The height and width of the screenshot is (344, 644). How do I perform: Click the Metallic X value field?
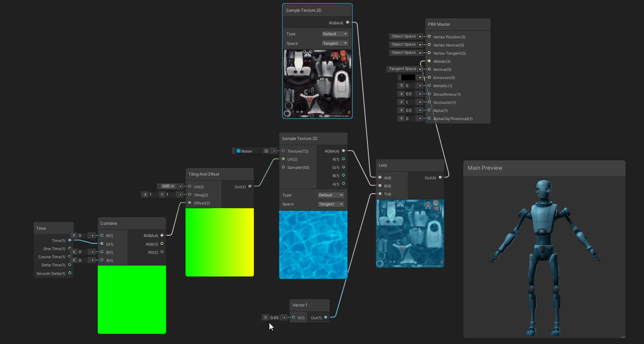click(x=410, y=86)
